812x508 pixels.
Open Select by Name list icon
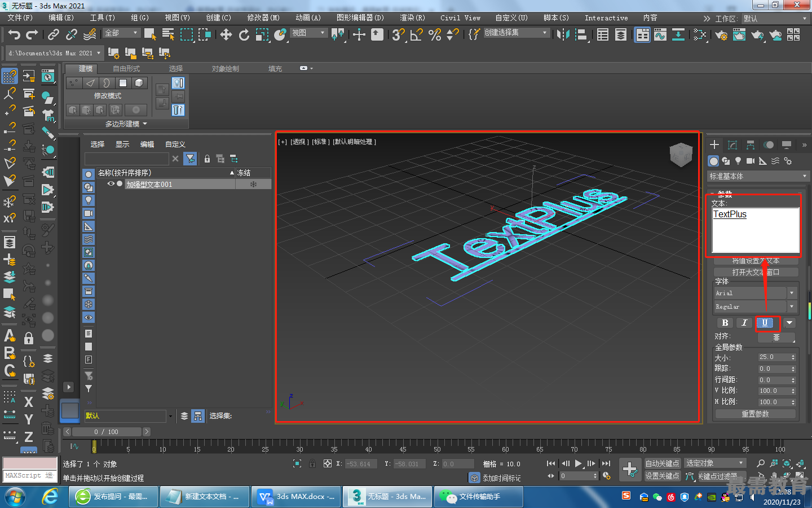point(168,35)
